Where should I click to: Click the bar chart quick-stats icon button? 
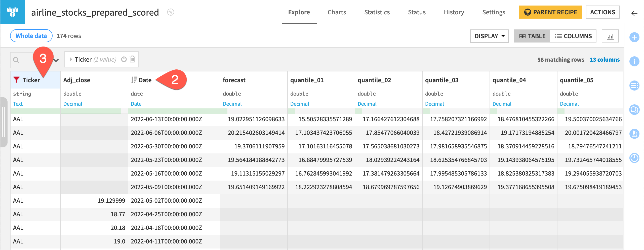(x=610, y=36)
